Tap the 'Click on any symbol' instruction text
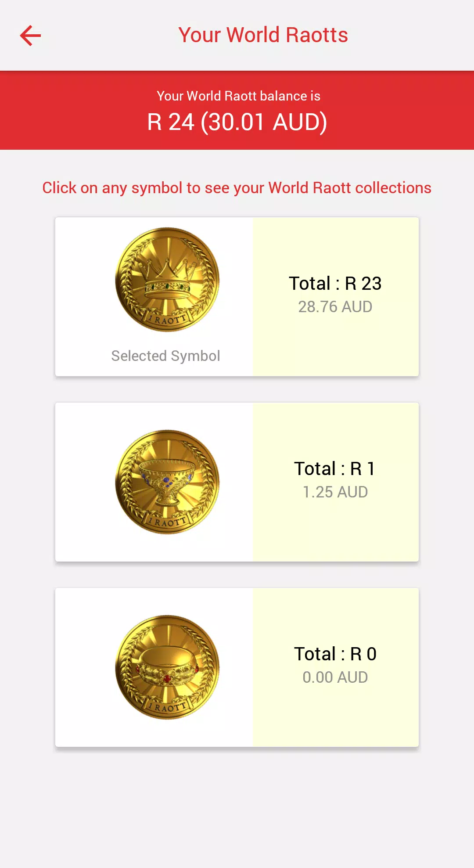Image resolution: width=474 pixels, height=868 pixels. click(237, 188)
